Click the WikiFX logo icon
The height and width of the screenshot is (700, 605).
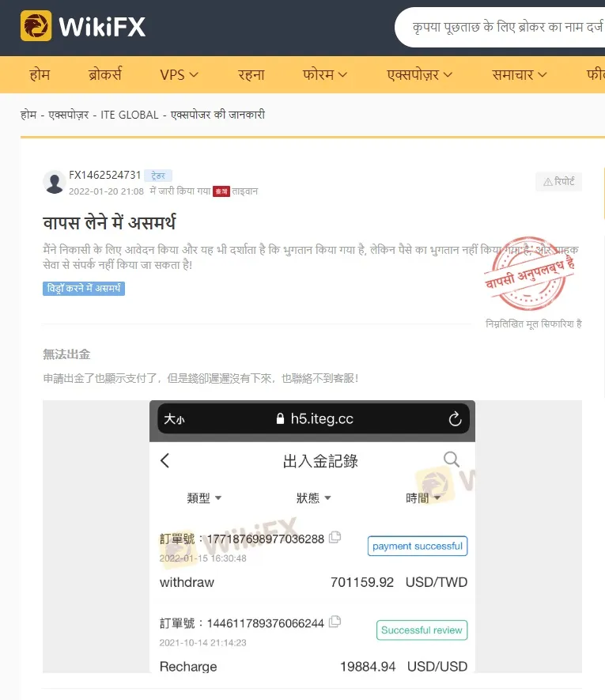click(x=36, y=26)
